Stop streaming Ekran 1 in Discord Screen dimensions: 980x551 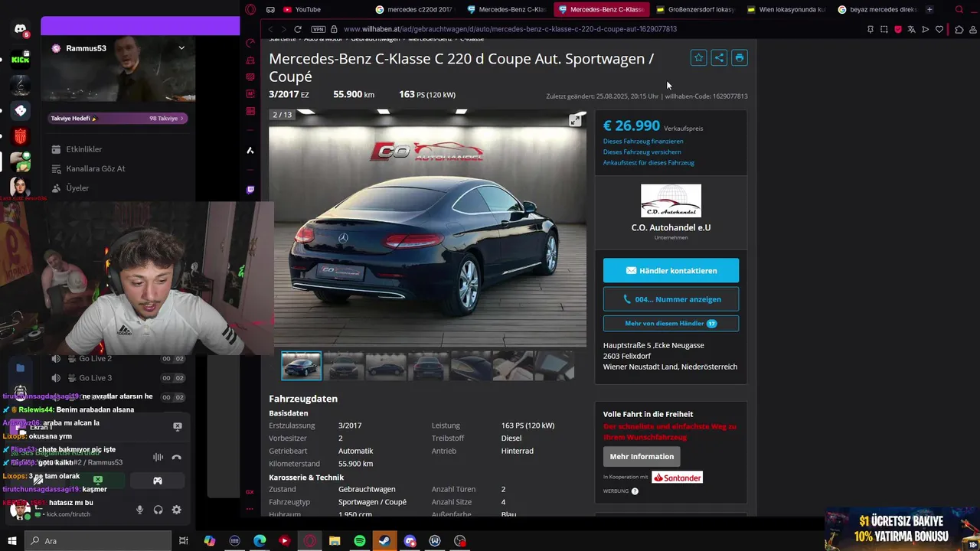coord(177,427)
